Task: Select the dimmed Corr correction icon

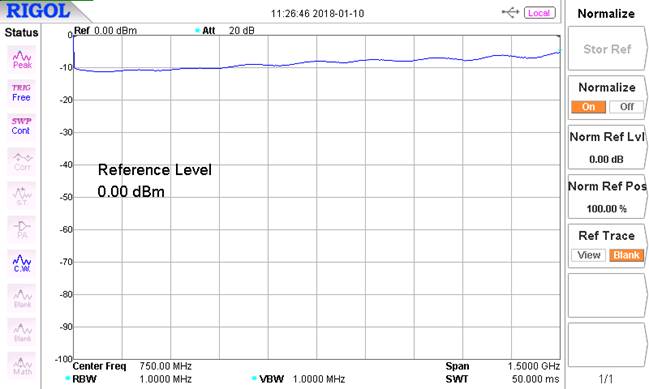Action: [x=22, y=161]
